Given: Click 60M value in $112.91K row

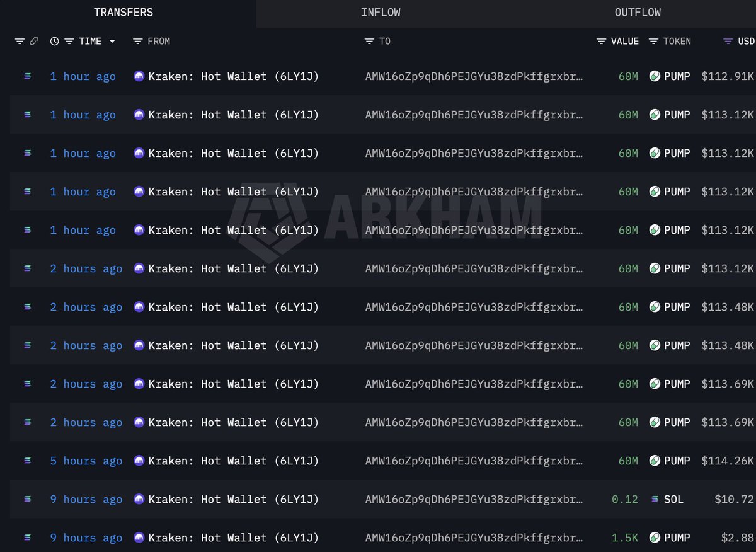Looking at the screenshot, I should pyautogui.click(x=628, y=76).
